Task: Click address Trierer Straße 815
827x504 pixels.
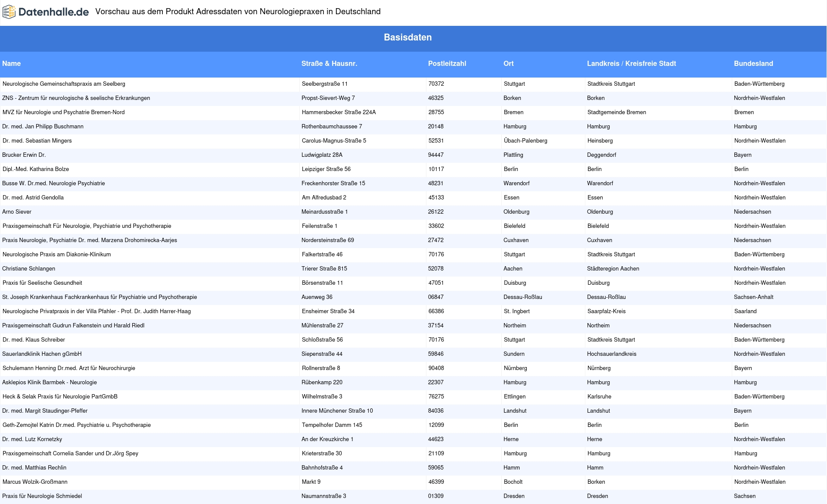Action: pyautogui.click(x=324, y=269)
